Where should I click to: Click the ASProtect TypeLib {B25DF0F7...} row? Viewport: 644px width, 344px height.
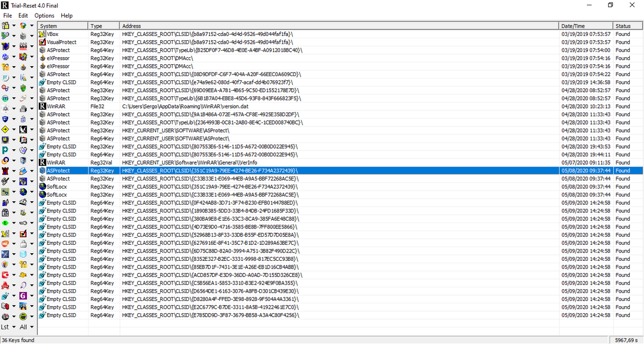tap(340, 50)
